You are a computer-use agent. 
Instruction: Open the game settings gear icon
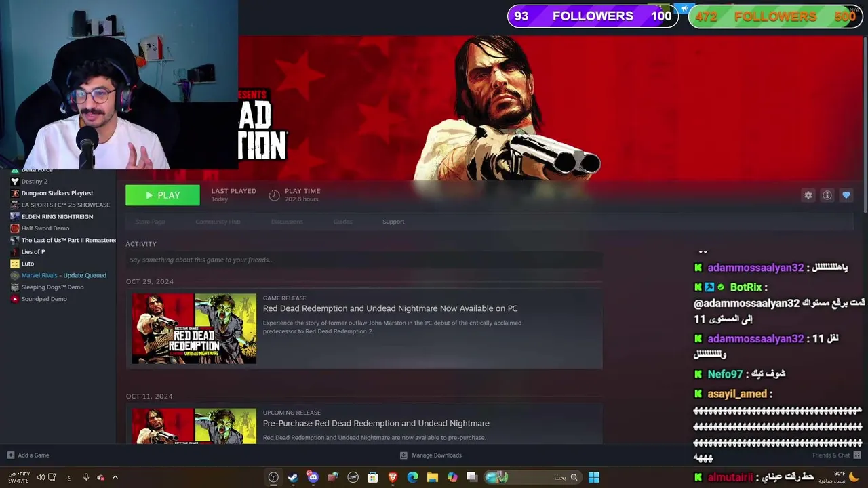[808, 195]
